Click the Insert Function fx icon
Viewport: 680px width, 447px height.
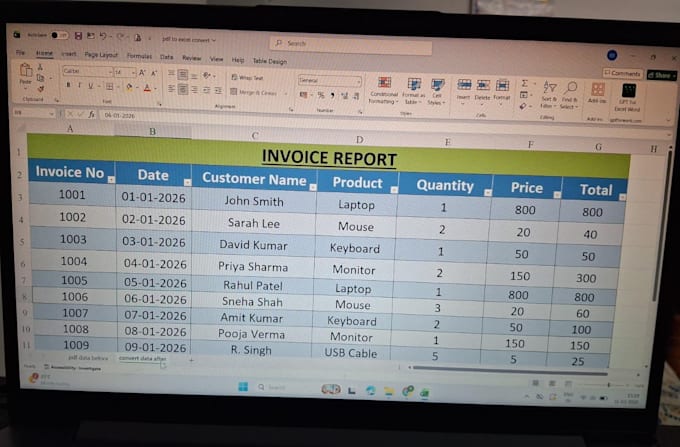point(91,114)
